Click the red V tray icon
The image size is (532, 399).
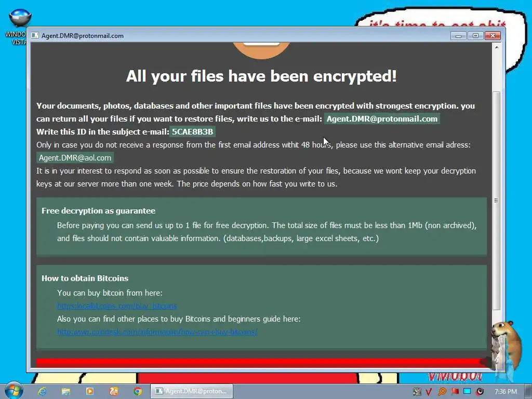[x=429, y=392]
